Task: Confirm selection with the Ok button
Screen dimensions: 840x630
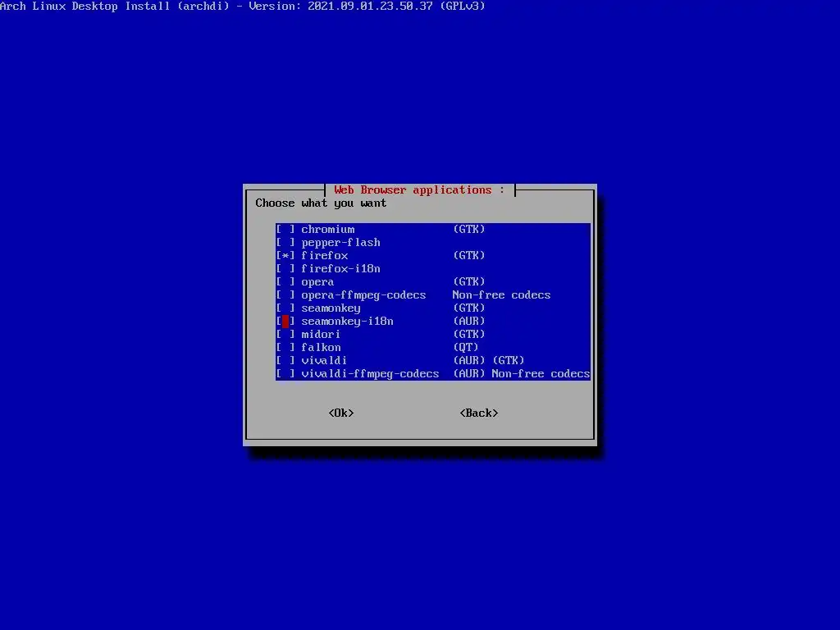Action: coord(341,413)
